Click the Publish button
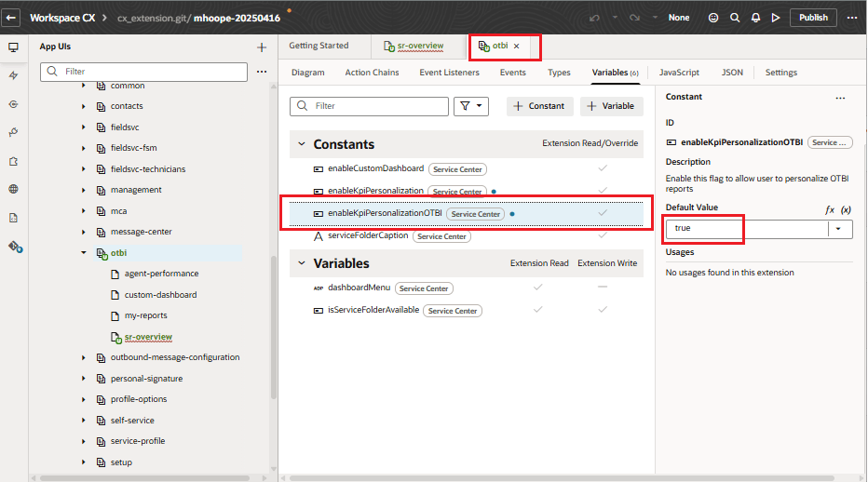Screen dimensions: 868x482 click(x=813, y=18)
